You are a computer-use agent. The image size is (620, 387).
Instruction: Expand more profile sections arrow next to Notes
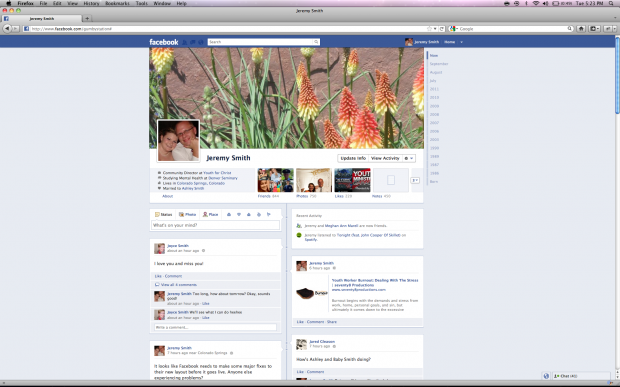415,180
